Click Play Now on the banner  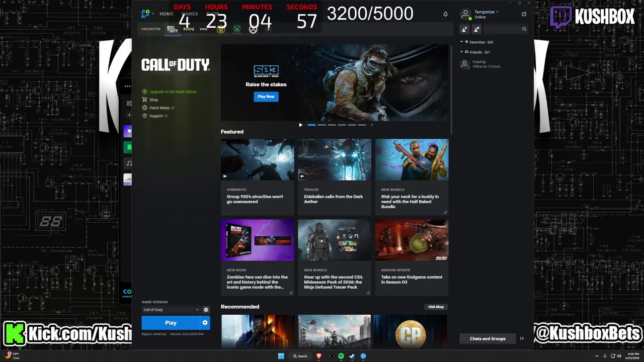pyautogui.click(x=266, y=97)
